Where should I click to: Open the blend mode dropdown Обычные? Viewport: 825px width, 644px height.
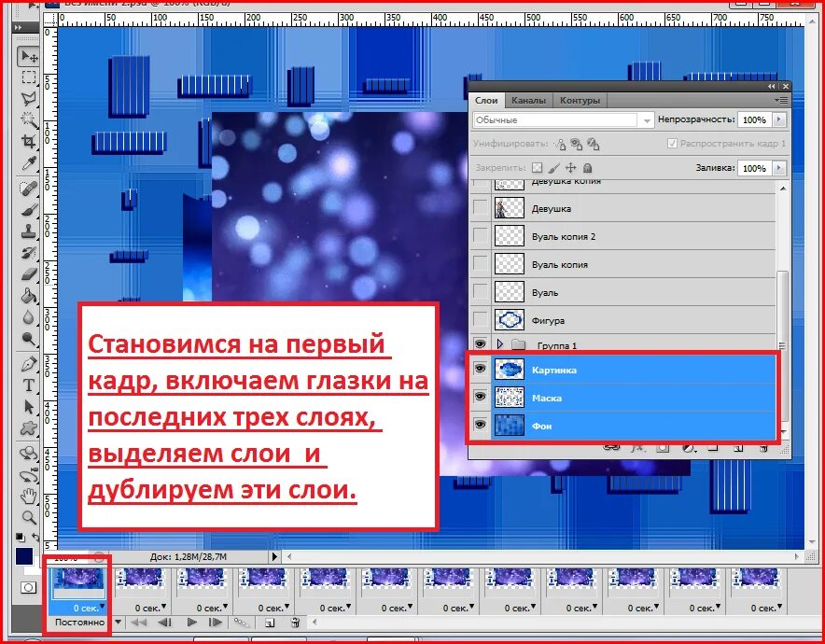(563, 120)
